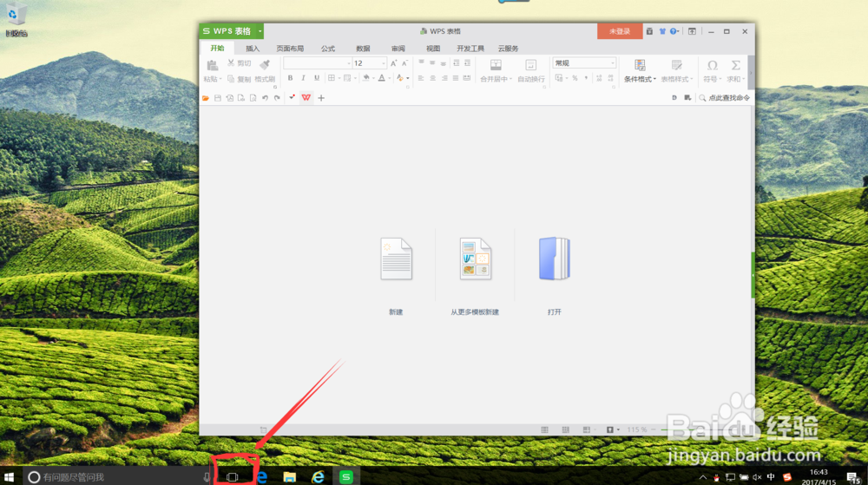Click the redo arrow icon
The height and width of the screenshot is (485, 868).
277,98
